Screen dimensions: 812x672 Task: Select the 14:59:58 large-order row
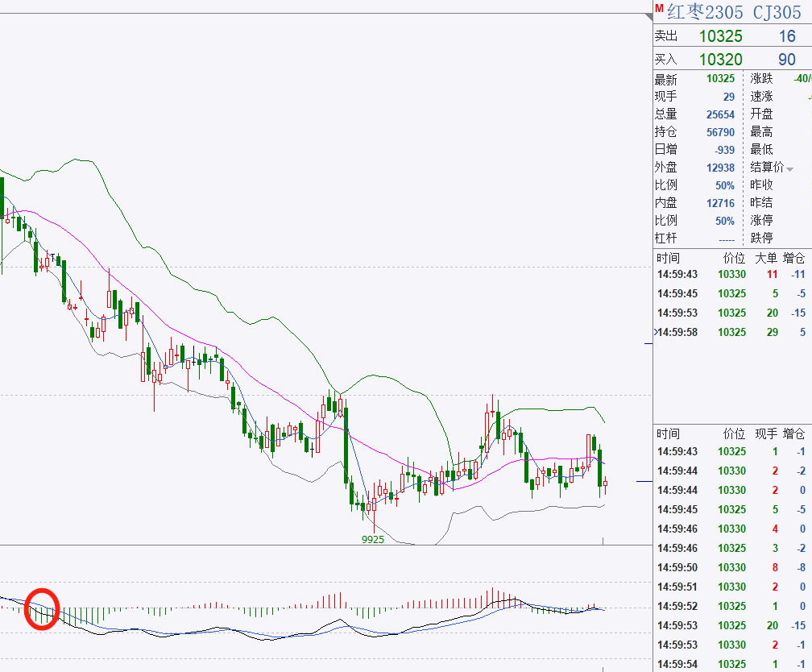click(x=731, y=332)
